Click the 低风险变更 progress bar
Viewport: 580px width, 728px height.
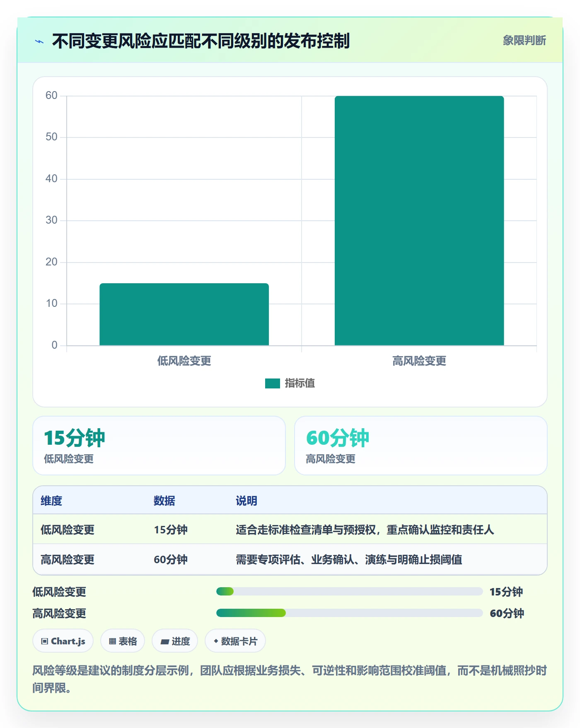pyautogui.click(x=349, y=591)
